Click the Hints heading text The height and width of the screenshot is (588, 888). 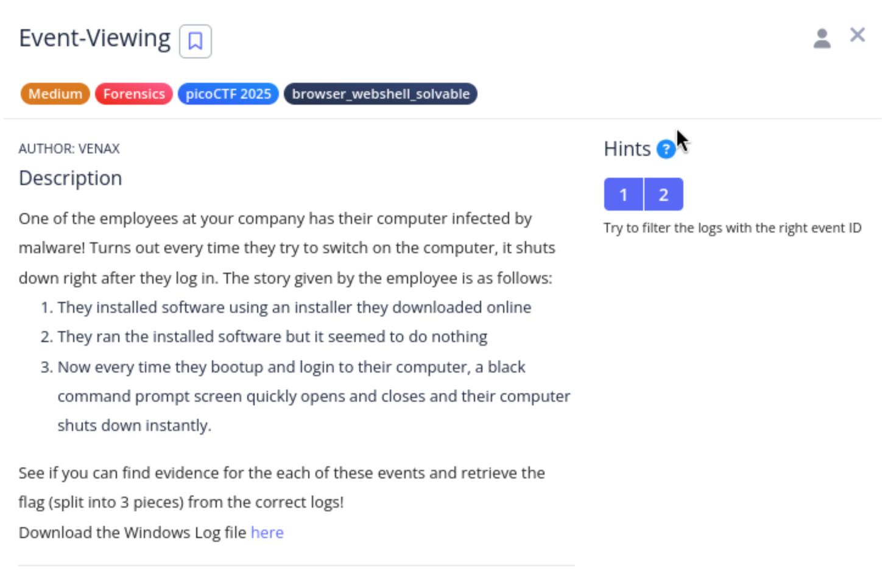point(627,149)
